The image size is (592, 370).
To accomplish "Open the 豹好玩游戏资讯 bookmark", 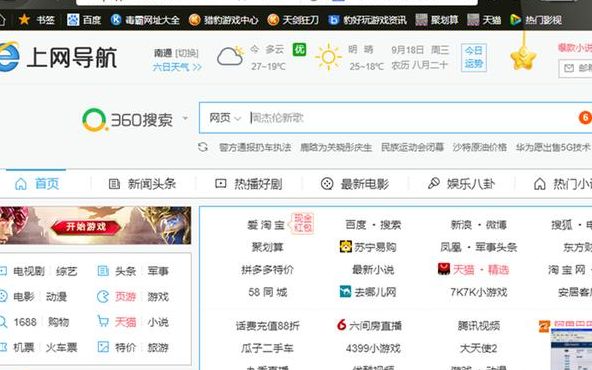I will (x=367, y=20).
